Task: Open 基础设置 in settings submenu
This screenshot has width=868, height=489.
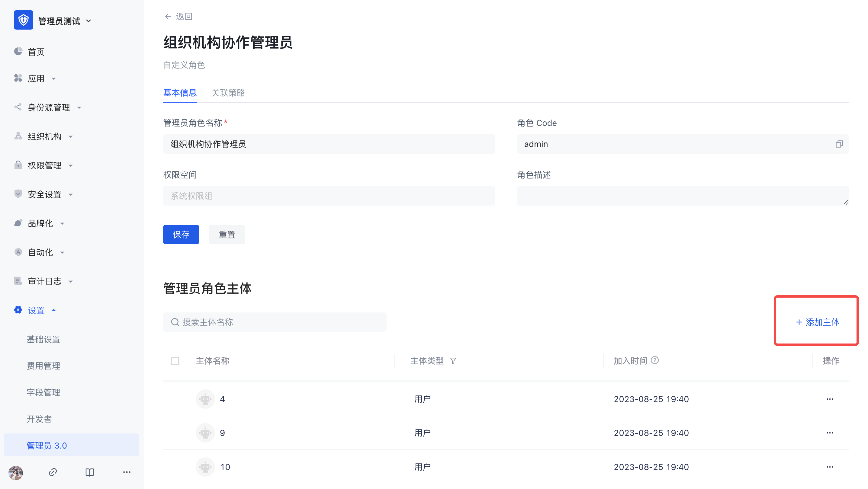Action: (43, 339)
